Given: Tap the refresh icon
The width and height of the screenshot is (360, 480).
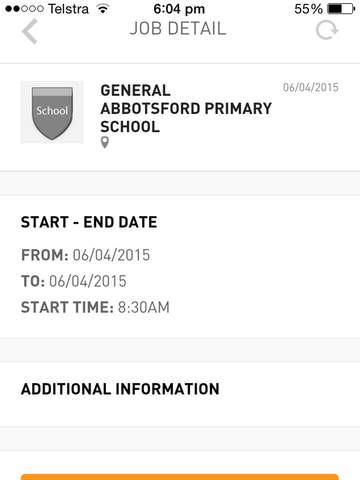Looking at the screenshot, I should tap(327, 30).
